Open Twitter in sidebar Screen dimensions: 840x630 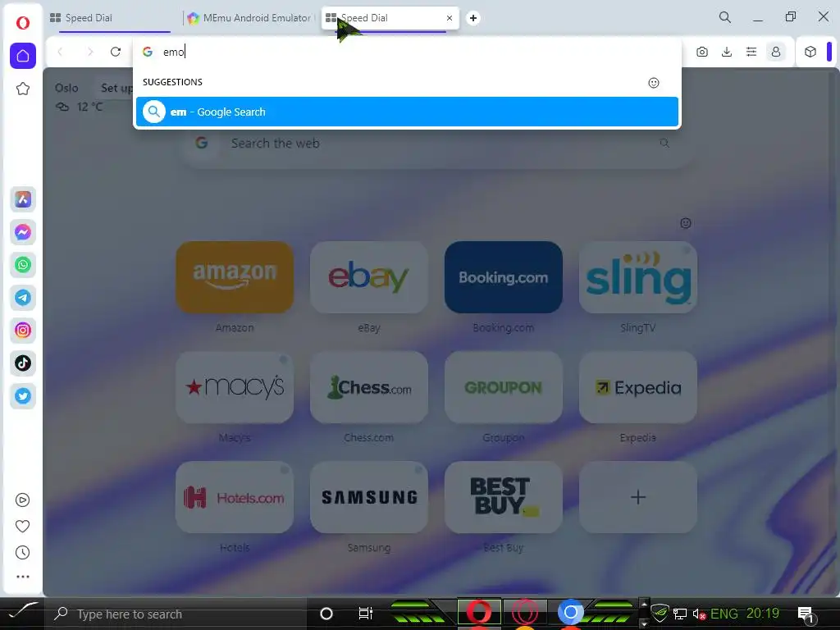(x=23, y=396)
